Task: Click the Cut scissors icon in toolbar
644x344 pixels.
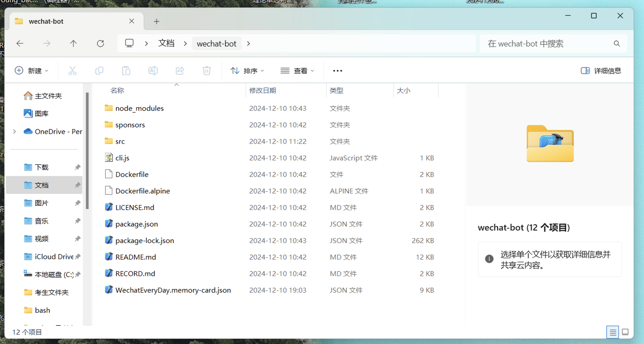Action: (x=72, y=71)
